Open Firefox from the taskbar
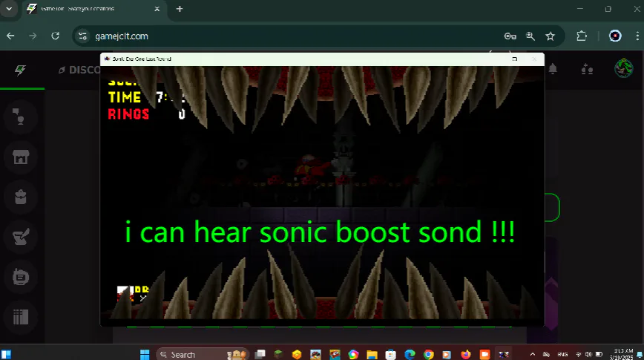644x360 pixels. 466,354
